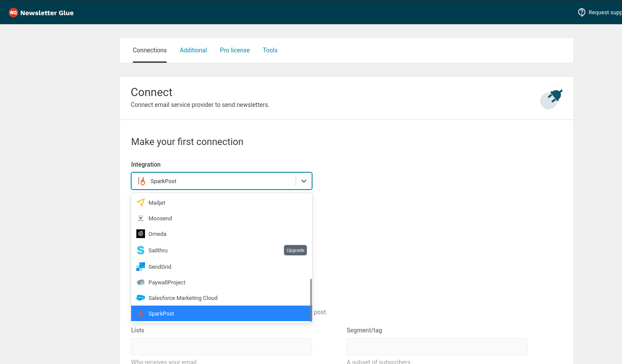Click the PaywallProject icon
The height and width of the screenshot is (364, 622).
pos(141,282)
